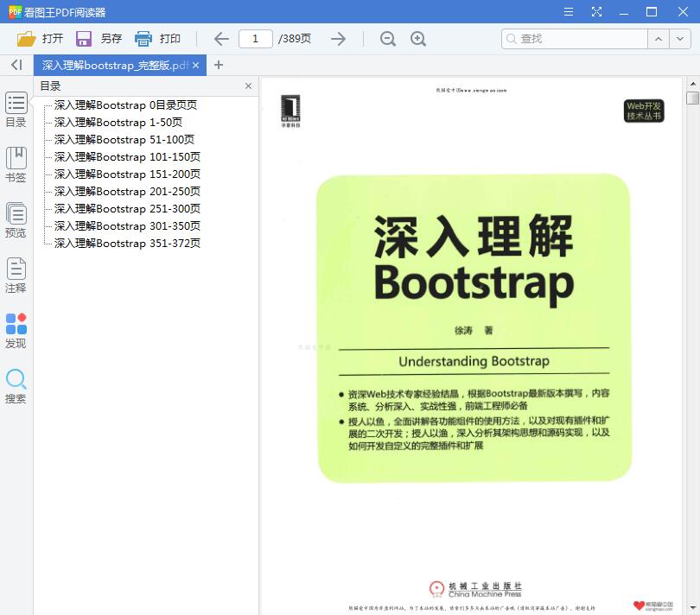The image size is (700, 615).
Task: Go to previous page arrow
Action: pos(221,39)
